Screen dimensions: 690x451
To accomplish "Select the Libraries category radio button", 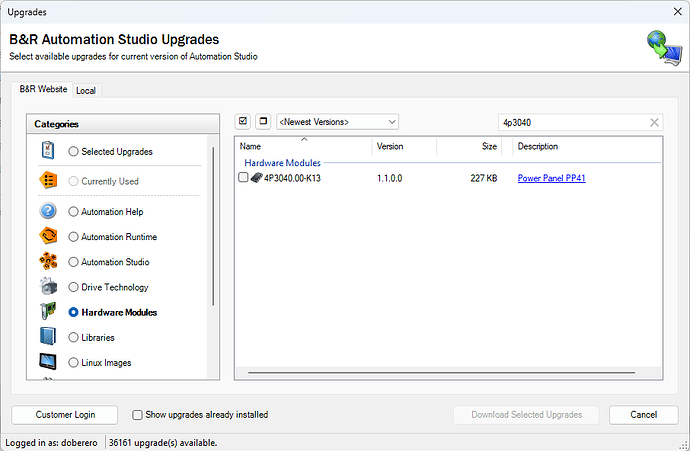I will pos(73,337).
